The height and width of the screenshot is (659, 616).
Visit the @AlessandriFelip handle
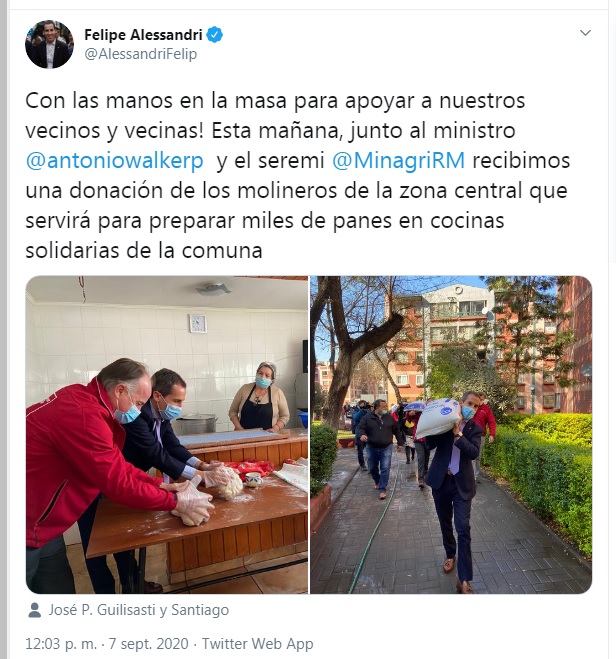(140, 54)
